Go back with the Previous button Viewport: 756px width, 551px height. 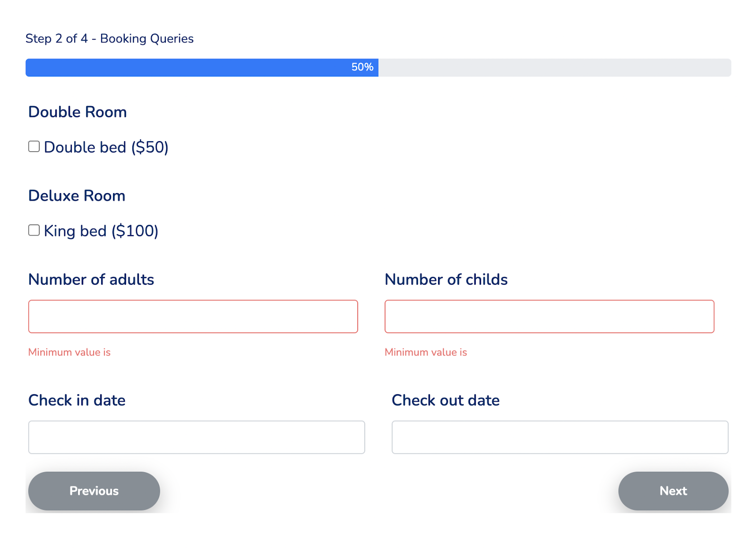[x=94, y=491]
